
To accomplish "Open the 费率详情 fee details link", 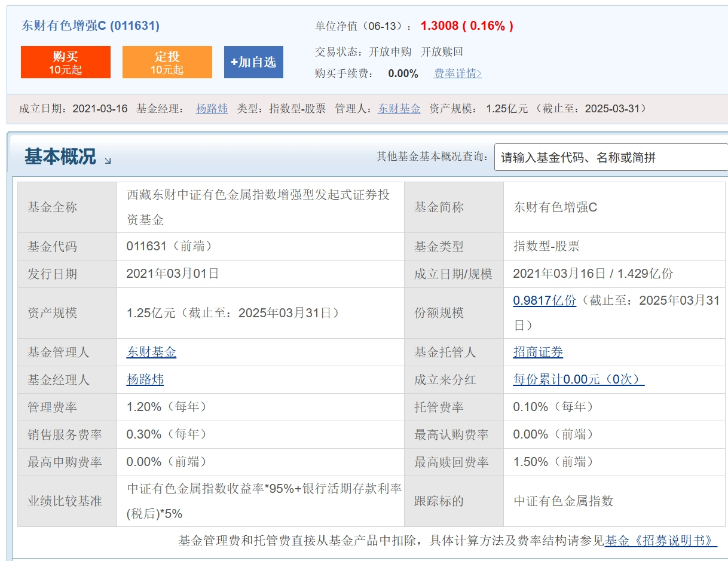I will 458,73.
